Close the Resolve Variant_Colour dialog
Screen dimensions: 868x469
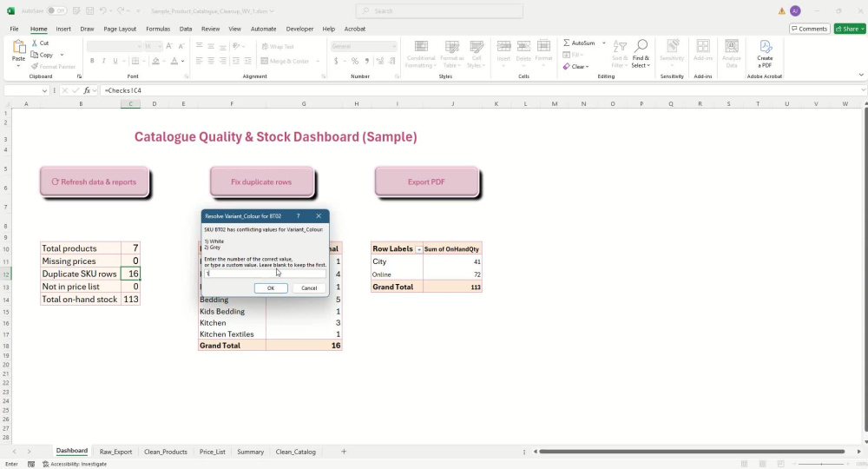pos(319,216)
